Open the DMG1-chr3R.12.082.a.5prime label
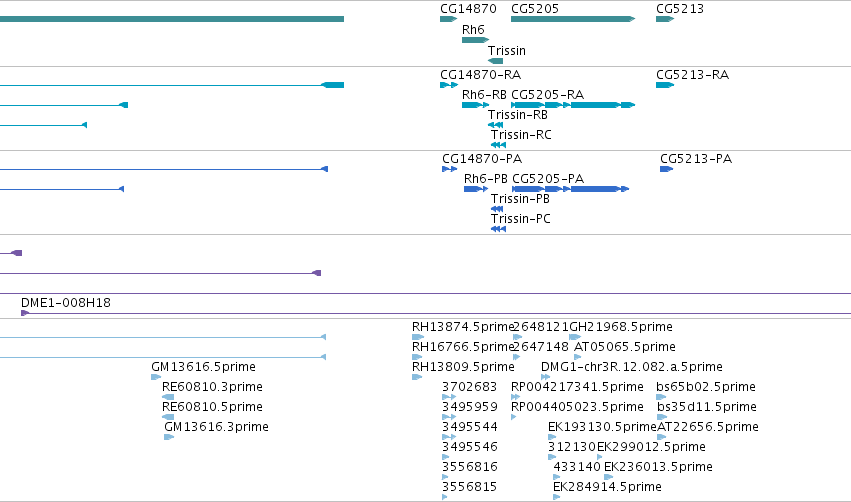The image size is (851, 502). (x=632, y=367)
